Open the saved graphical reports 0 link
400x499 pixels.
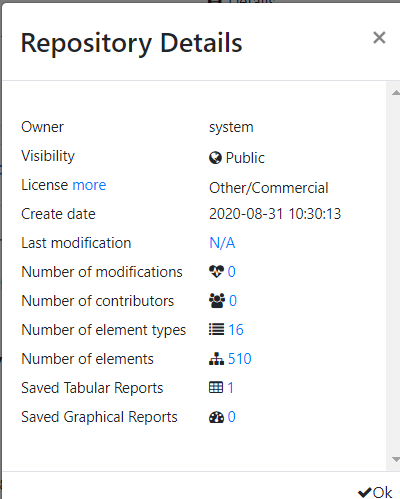coord(232,417)
